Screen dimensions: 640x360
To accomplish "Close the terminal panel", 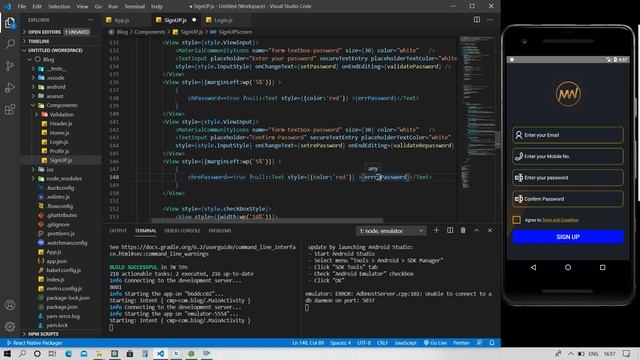I will point(490,231).
